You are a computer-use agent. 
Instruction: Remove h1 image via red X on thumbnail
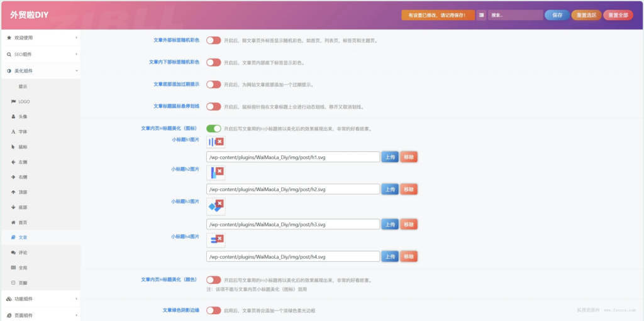tap(219, 141)
